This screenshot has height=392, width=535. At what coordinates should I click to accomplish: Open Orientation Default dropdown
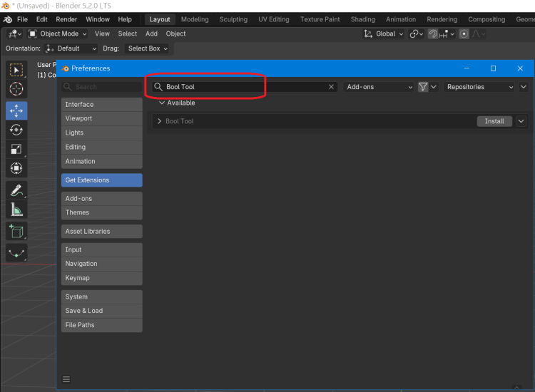click(71, 48)
